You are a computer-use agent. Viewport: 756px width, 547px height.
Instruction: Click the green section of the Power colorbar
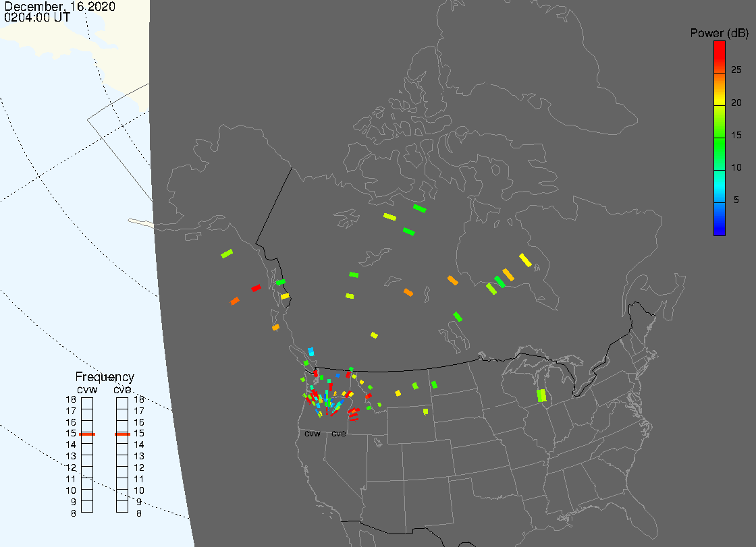(x=720, y=154)
